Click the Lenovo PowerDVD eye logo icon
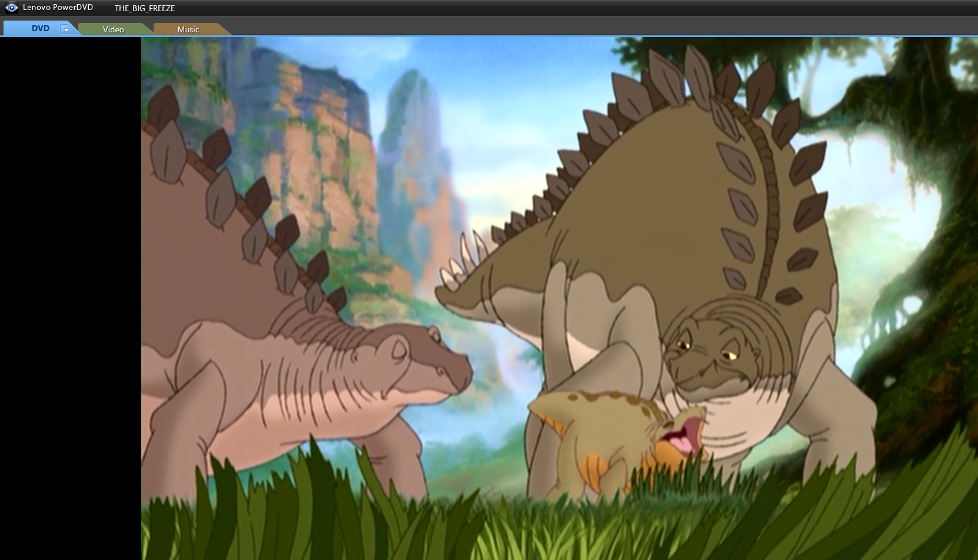 [x=12, y=8]
